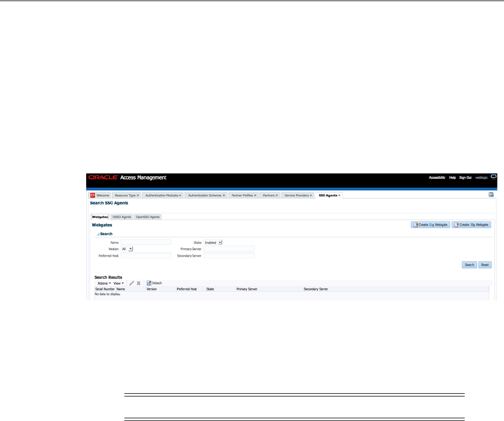Click the weblogic user name
504x421 pixels.
click(x=482, y=177)
